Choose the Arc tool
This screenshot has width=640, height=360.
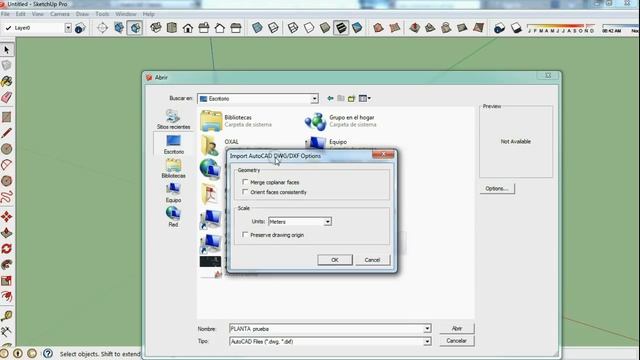pos(7,165)
